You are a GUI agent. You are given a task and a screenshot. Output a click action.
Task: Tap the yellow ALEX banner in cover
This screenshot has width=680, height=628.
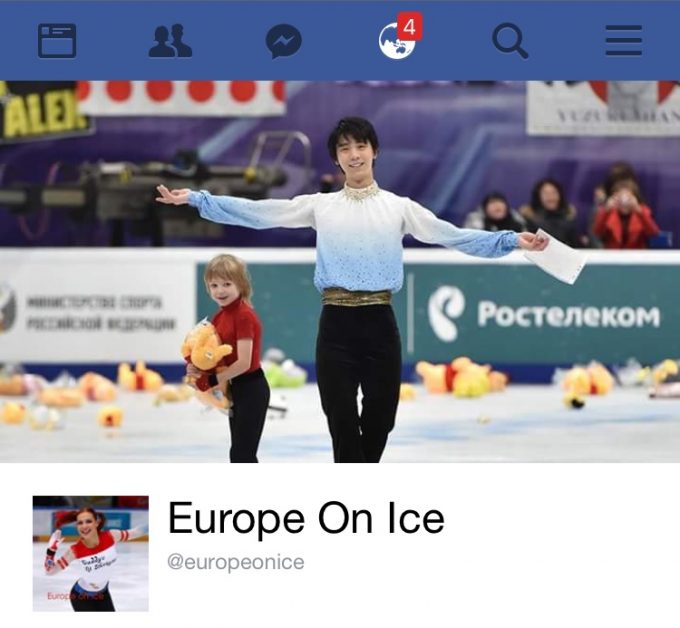(x=42, y=111)
